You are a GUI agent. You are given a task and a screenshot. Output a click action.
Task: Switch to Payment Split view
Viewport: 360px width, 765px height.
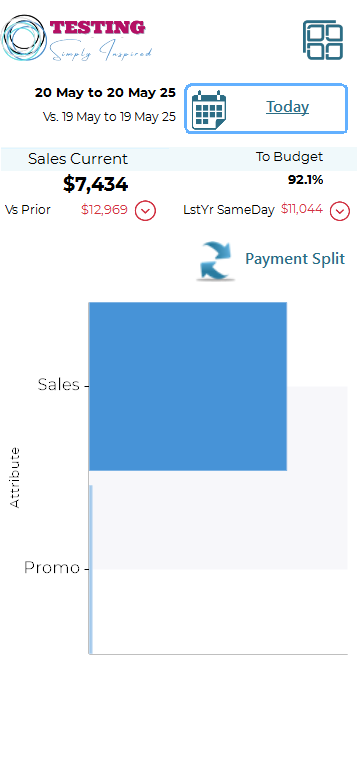pos(295,259)
